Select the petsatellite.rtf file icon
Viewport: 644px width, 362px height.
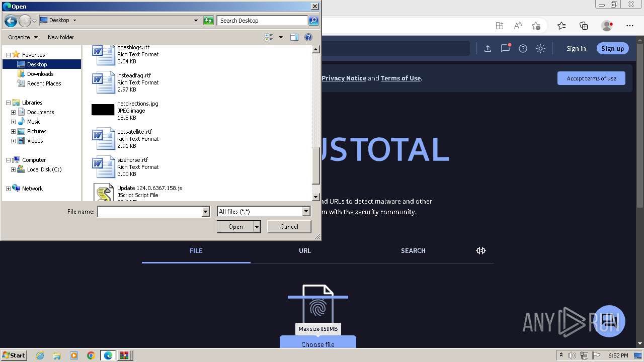click(x=104, y=139)
